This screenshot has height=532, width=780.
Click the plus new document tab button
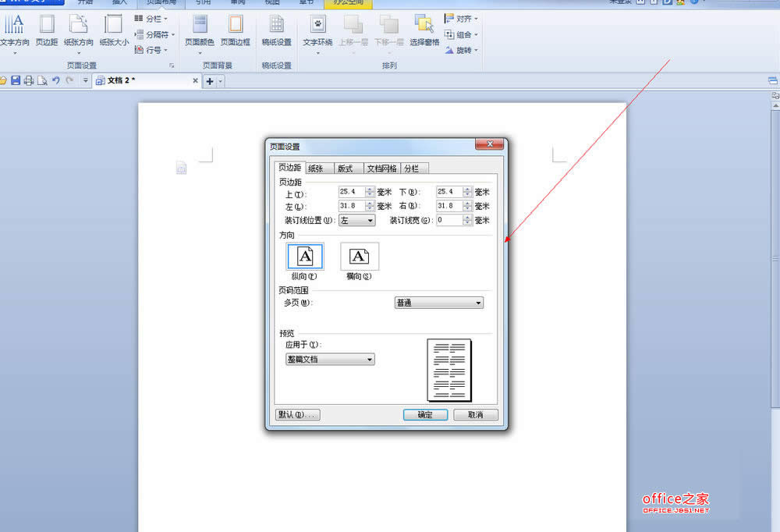point(210,81)
